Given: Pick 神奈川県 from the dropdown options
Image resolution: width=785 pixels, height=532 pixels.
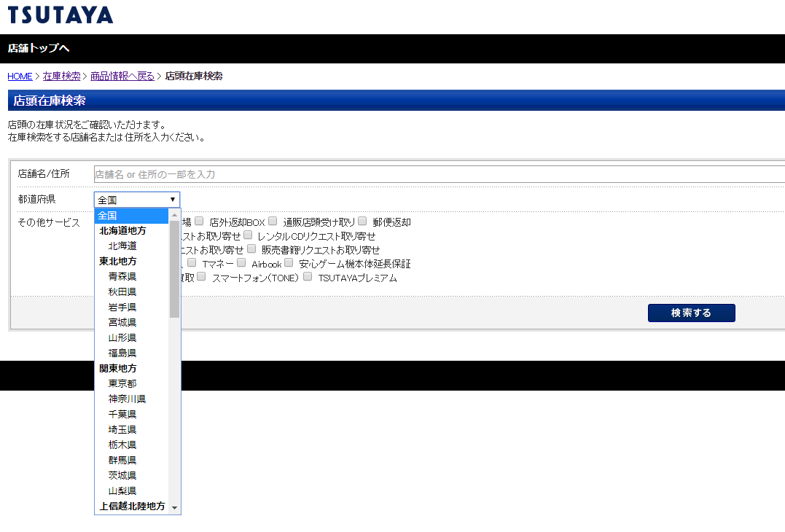Looking at the screenshot, I should (x=127, y=399).
